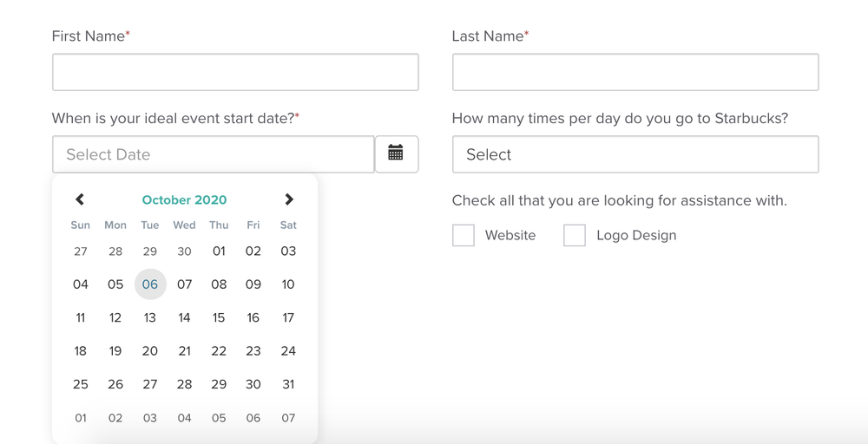This screenshot has height=444, width=868.
Task: Select September 27 from previous month
Action: click(x=81, y=251)
